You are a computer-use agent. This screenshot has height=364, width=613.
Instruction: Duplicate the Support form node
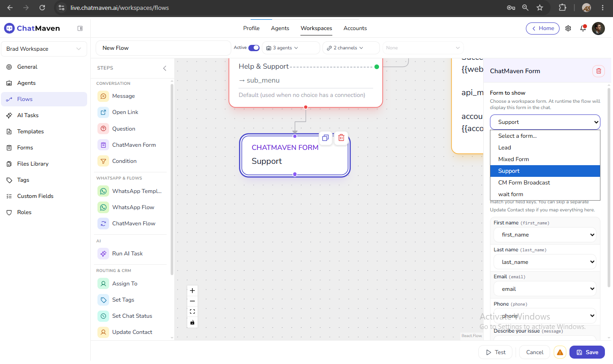326,138
